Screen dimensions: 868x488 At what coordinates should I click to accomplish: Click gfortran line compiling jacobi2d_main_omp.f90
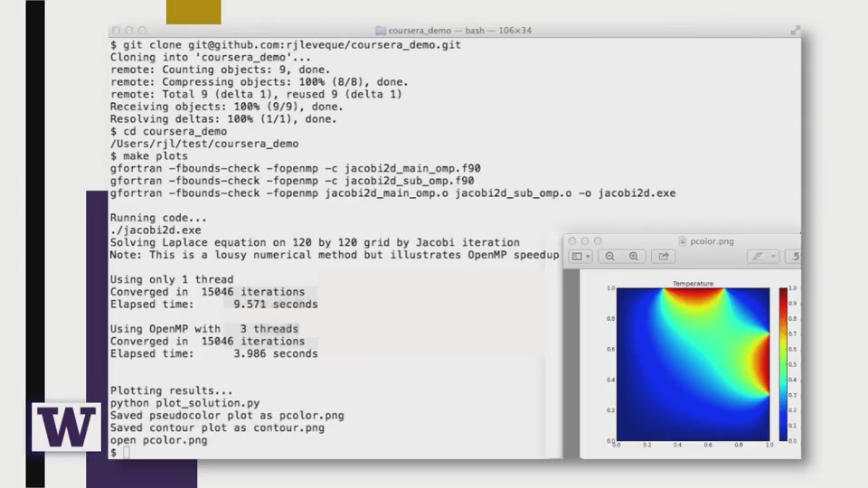click(295, 168)
